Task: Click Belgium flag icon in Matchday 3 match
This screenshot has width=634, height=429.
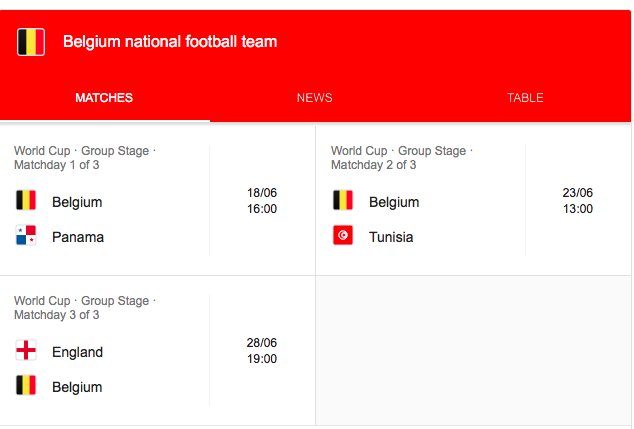Action: point(26,385)
